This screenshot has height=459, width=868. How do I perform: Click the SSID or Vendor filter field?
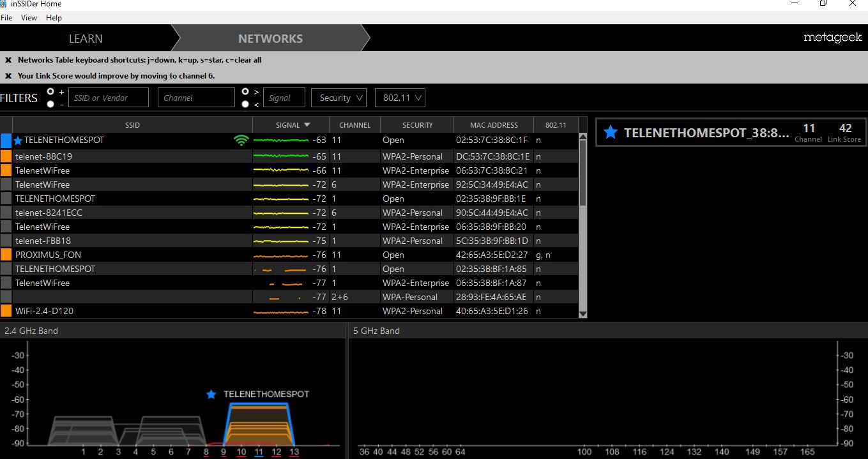(x=109, y=98)
